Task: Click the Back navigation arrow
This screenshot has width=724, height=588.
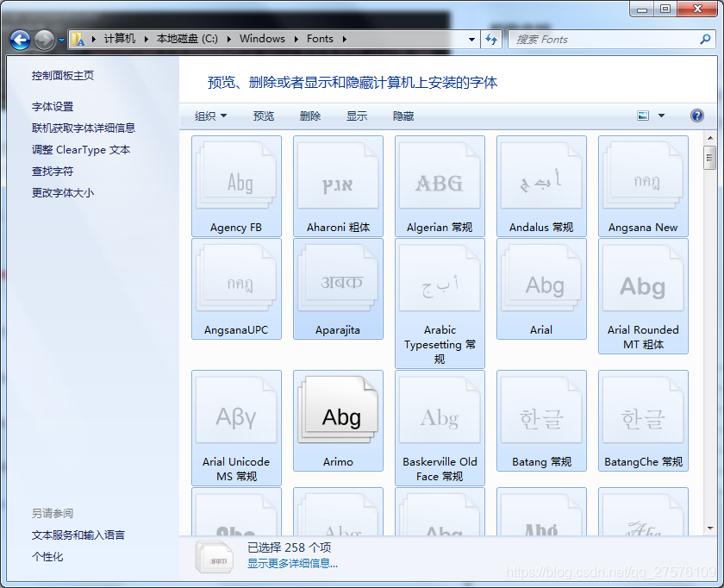Action: [21, 40]
